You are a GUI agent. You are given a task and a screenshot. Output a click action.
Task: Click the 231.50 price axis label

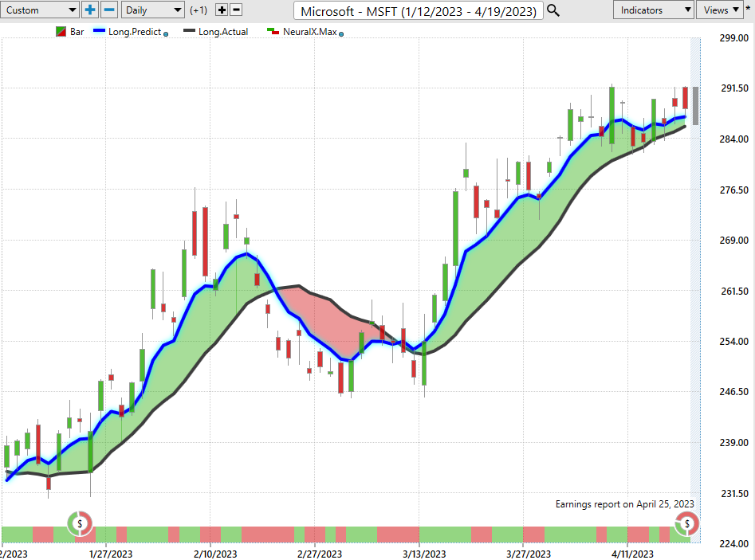pyautogui.click(x=734, y=494)
